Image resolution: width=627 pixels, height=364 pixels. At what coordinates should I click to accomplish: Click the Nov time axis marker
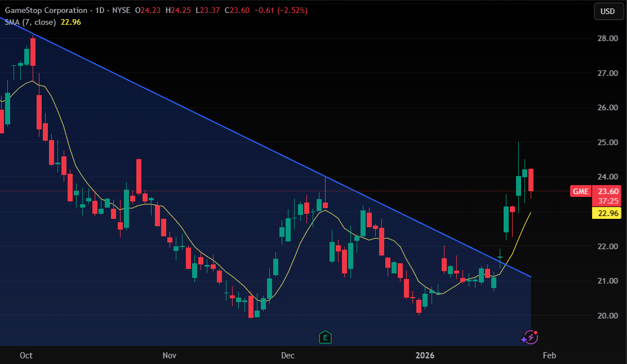click(170, 355)
